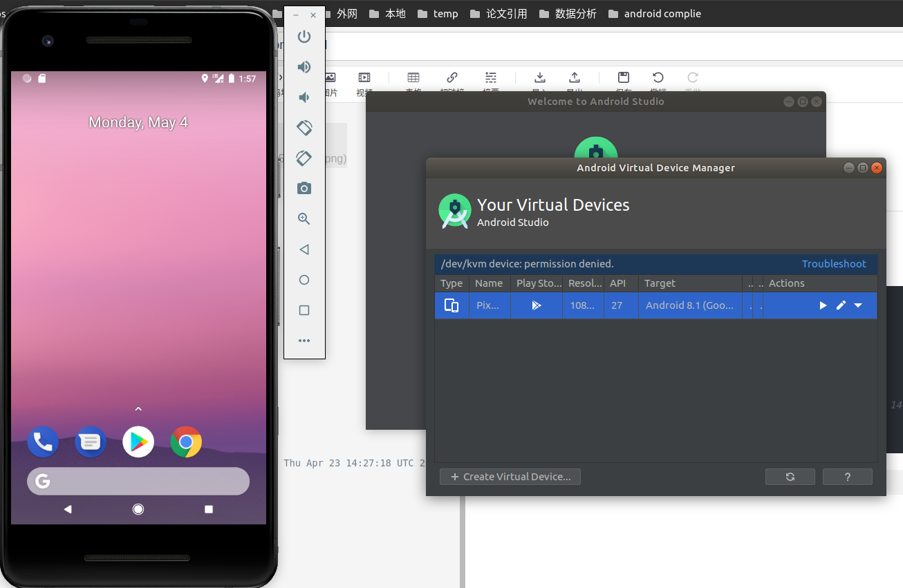Viewport: 903px width, 588px height.
Task: Open the Phone app on emulator
Action: (x=43, y=442)
